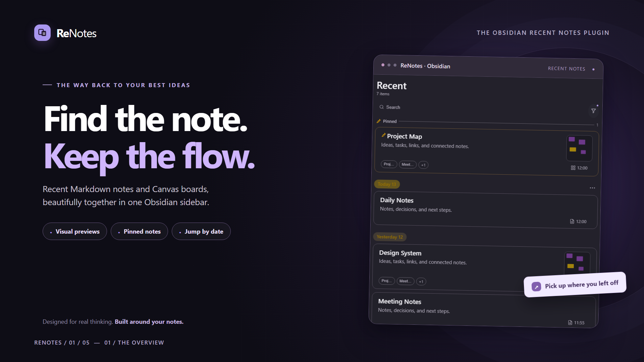The height and width of the screenshot is (362, 644).
Task: Click the pin icon on Project Map
Action: (383, 135)
